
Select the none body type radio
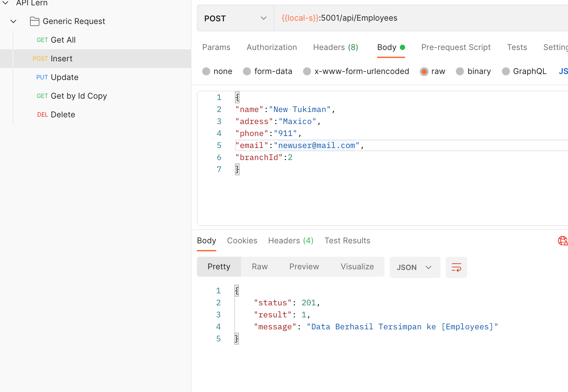click(x=206, y=71)
